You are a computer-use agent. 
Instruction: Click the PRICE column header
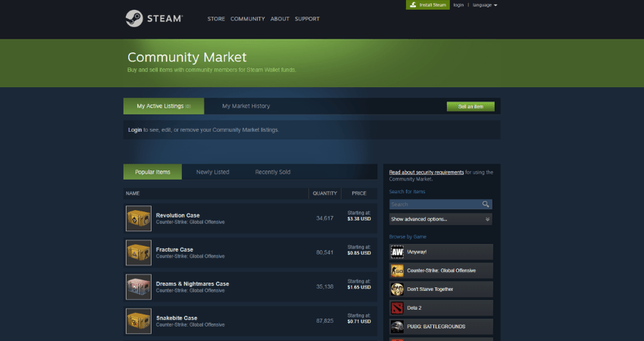coord(359,193)
